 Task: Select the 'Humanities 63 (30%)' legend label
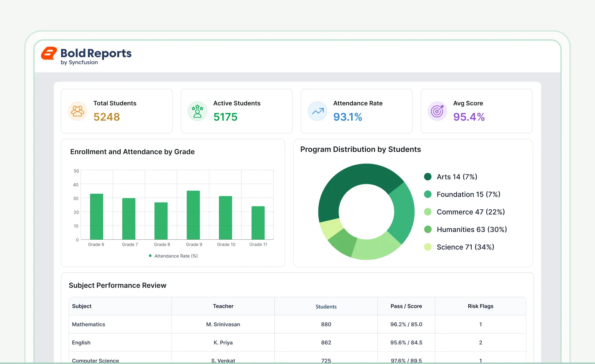(x=472, y=229)
